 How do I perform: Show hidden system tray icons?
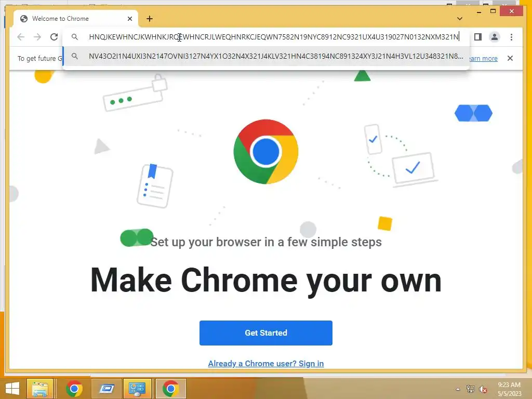pyautogui.click(x=458, y=389)
